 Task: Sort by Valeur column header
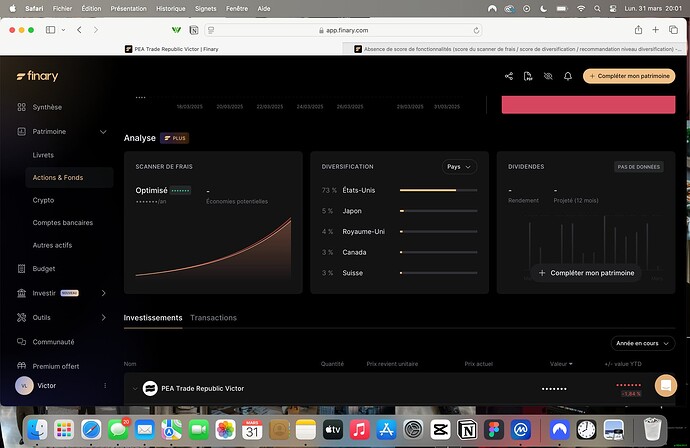click(561, 364)
